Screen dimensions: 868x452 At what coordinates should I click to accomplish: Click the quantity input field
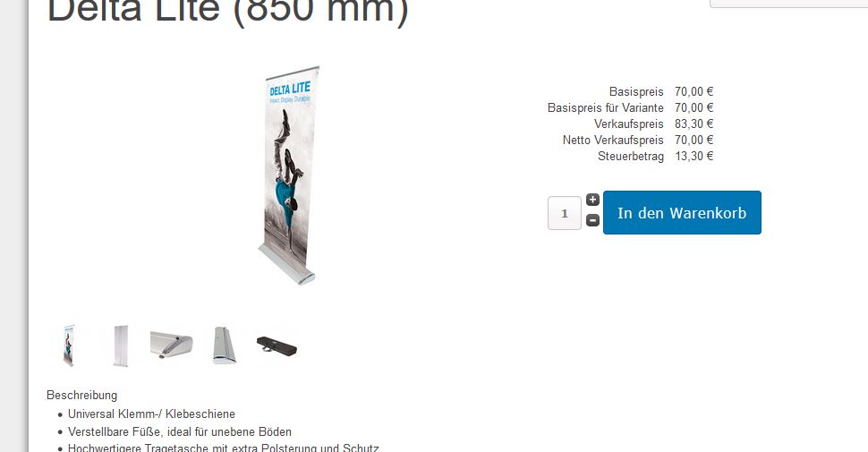tap(565, 213)
